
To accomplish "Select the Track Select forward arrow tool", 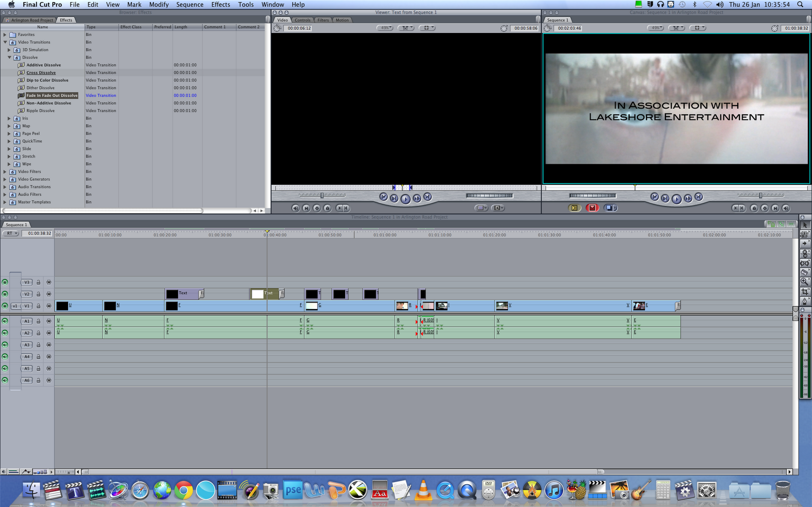I will (805, 244).
